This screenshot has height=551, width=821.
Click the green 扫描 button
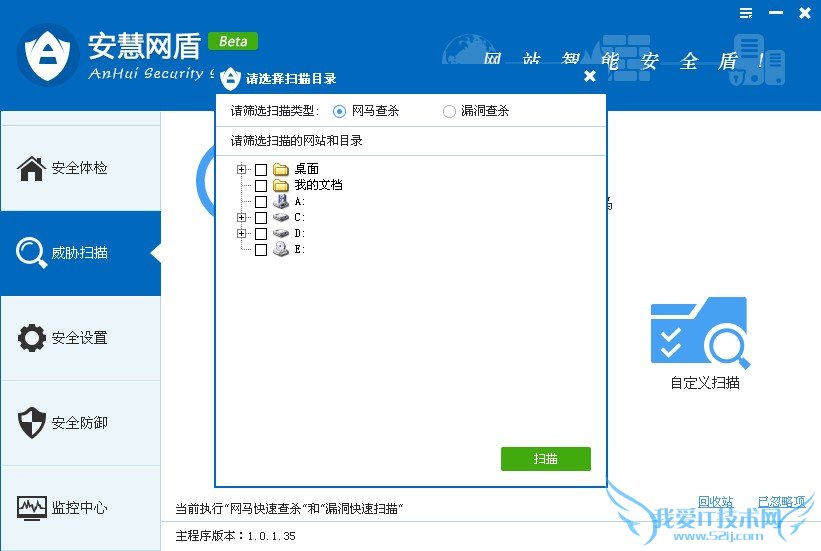[x=546, y=459]
